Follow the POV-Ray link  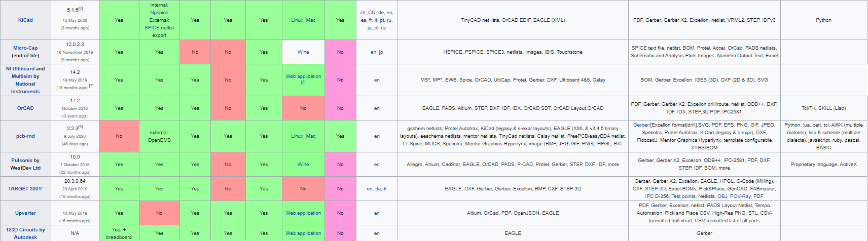point(741,196)
